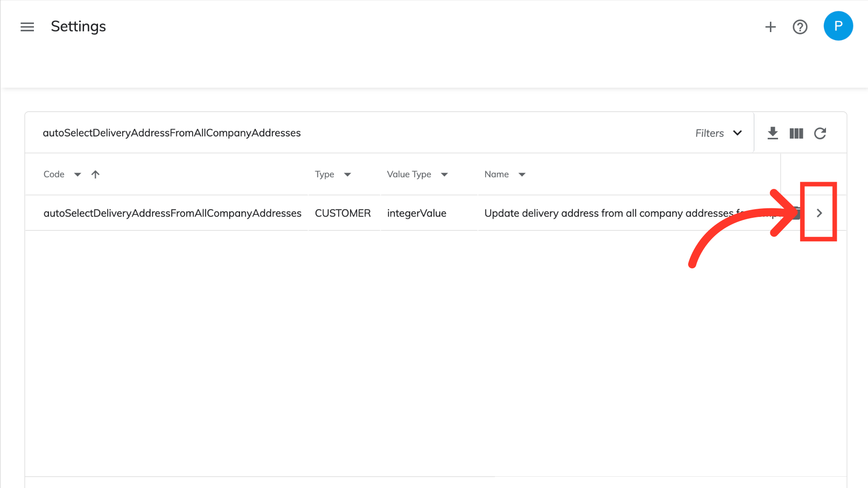Click the CUSTOMER type cell
This screenshot has width=868, height=488.
pos(343,213)
